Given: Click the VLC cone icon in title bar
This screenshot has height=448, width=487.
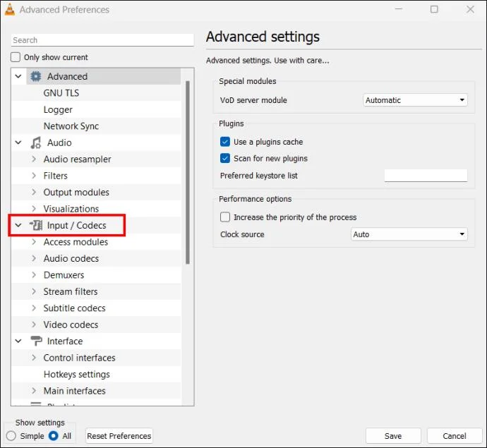Looking at the screenshot, I should point(10,9).
